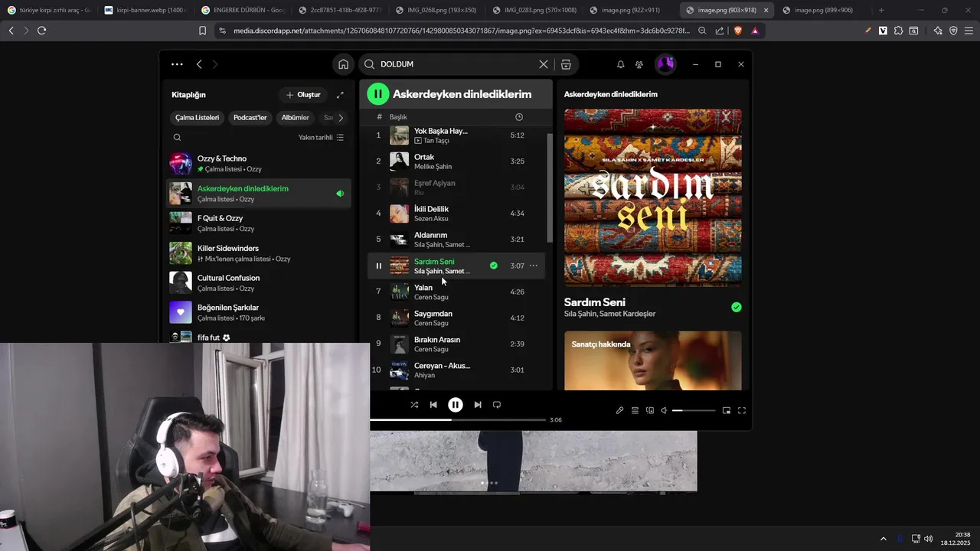
Task: Toggle shuffle in the Spotify player
Action: tap(414, 405)
